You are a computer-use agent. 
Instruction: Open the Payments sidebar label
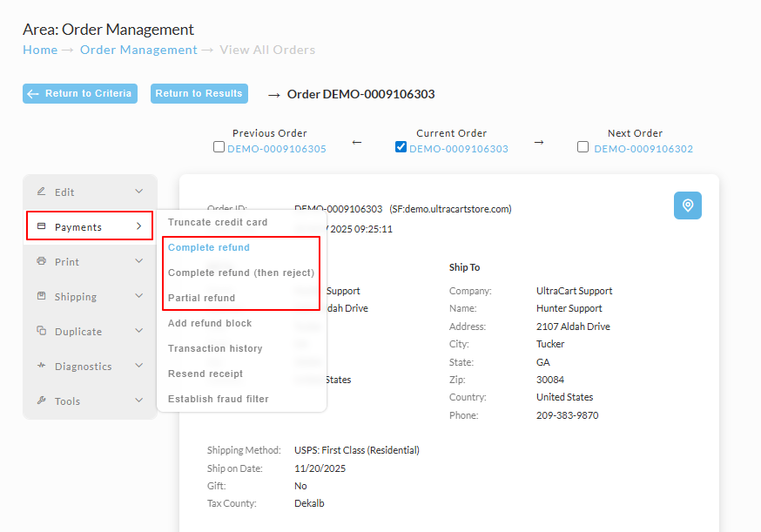click(x=78, y=227)
